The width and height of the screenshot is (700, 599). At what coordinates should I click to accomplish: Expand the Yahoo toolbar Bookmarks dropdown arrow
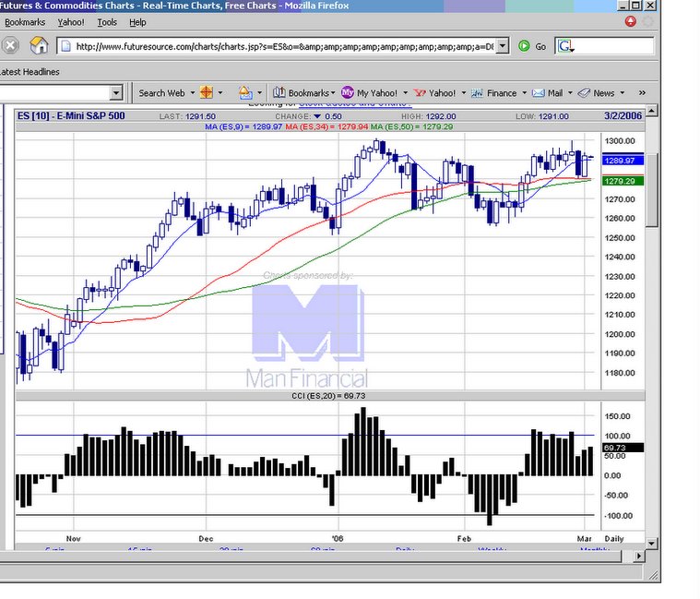coord(333,93)
